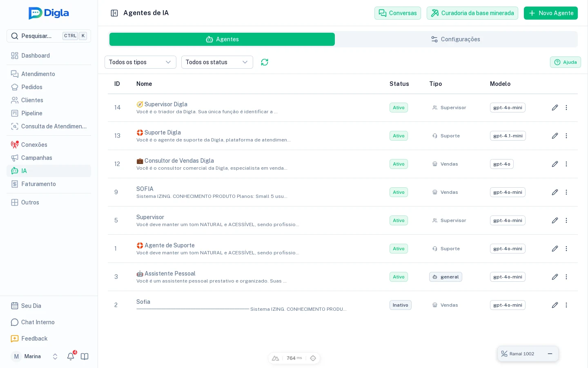Click the Novo Agente button
This screenshot has height=368, width=588.
(551, 13)
